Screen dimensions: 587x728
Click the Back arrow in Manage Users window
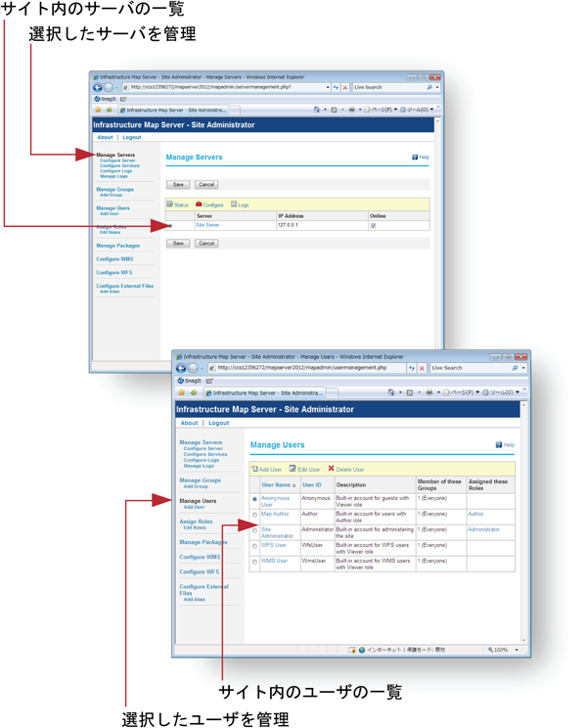click(181, 368)
